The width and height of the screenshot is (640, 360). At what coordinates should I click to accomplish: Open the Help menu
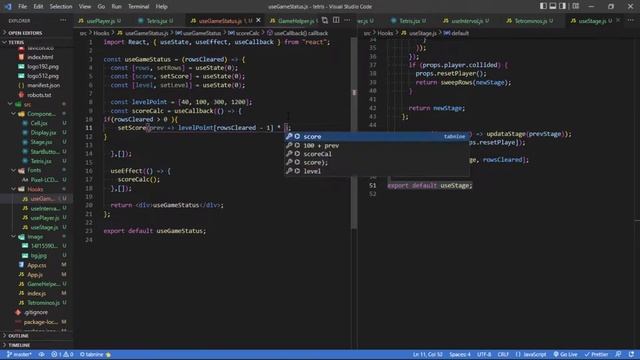tap(161, 7)
